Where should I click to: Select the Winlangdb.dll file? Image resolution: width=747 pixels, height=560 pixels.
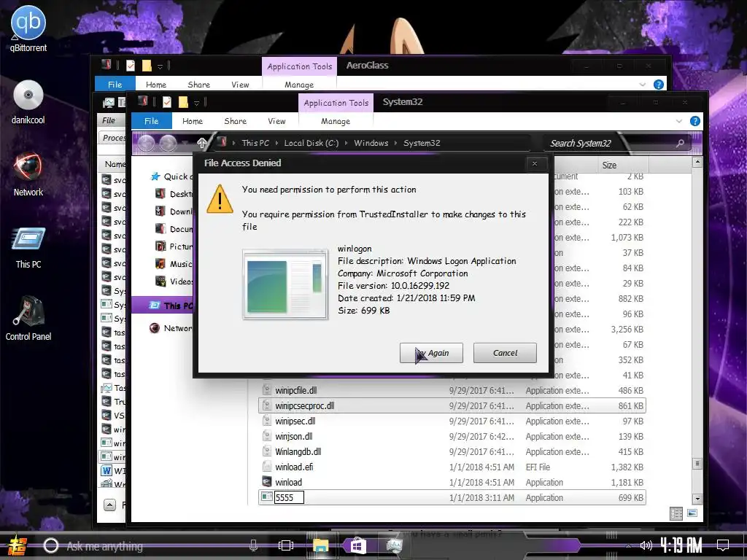point(298,452)
